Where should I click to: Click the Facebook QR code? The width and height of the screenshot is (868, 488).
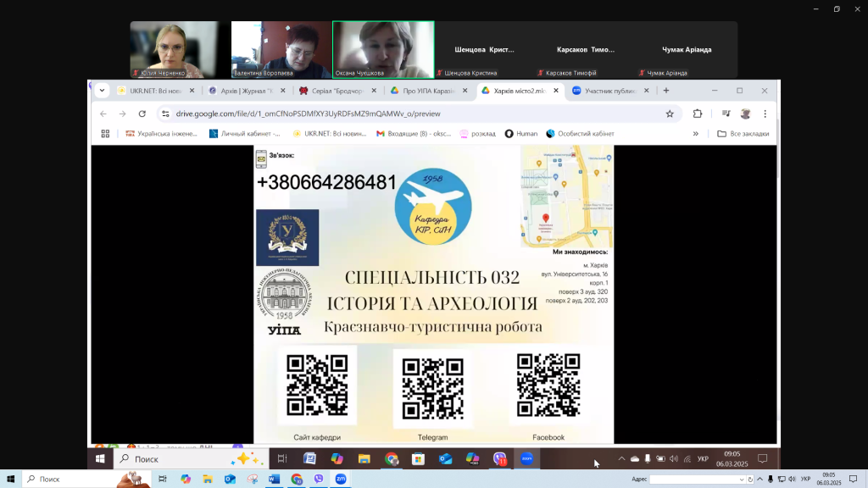548,385
